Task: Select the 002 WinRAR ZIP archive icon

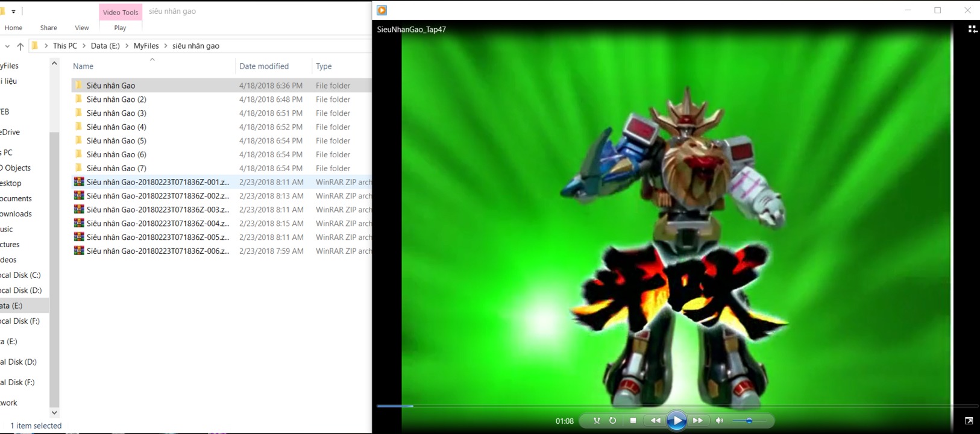Action: tap(79, 195)
